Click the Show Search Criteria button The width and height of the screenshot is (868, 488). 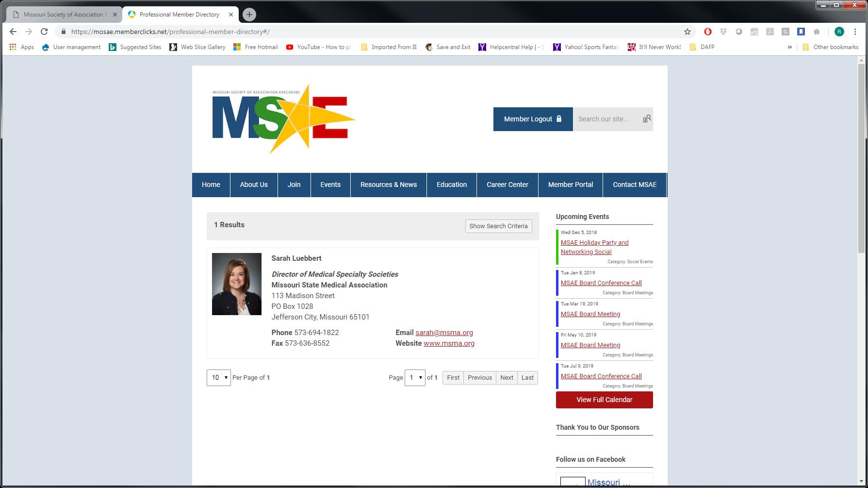click(x=498, y=226)
